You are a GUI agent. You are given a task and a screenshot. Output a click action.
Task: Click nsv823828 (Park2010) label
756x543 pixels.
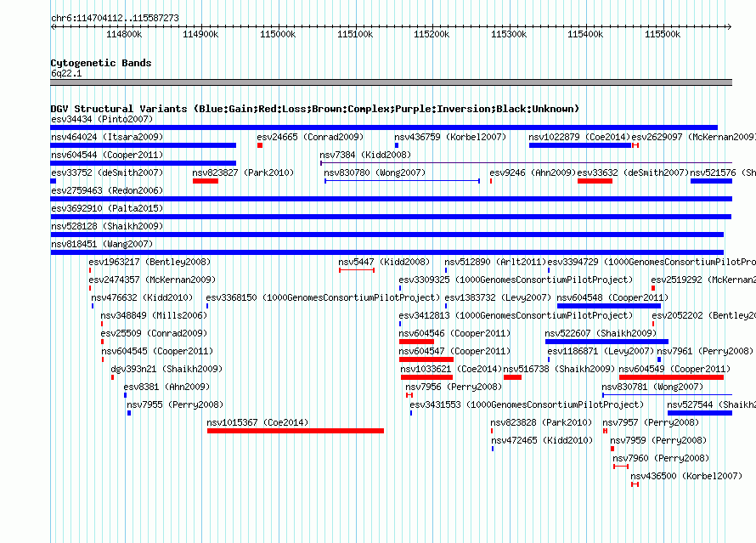click(541, 422)
